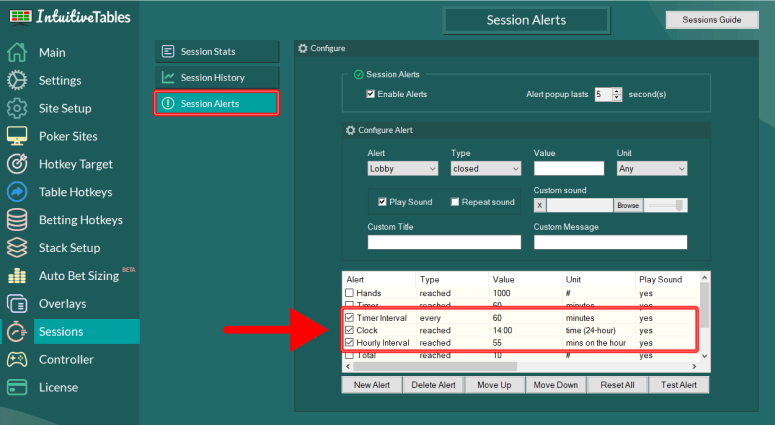Click the Controller gamepad icon

pyautogui.click(x=17, y=359)
